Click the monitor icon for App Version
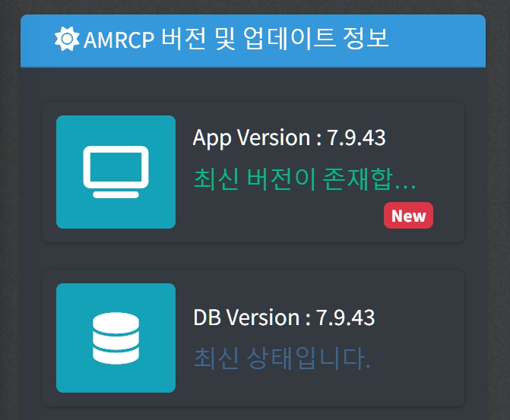This screenshot has width=510, height=420. coord(116,172)
